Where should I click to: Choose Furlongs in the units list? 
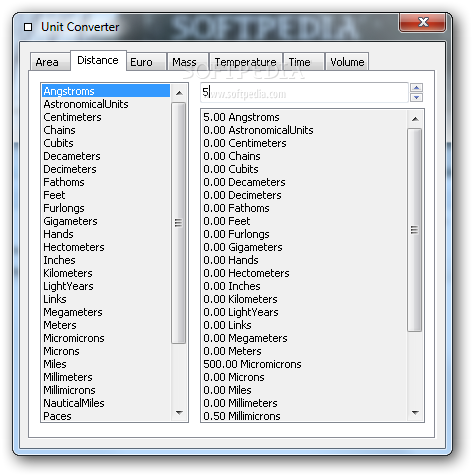[x=106, y=208]
